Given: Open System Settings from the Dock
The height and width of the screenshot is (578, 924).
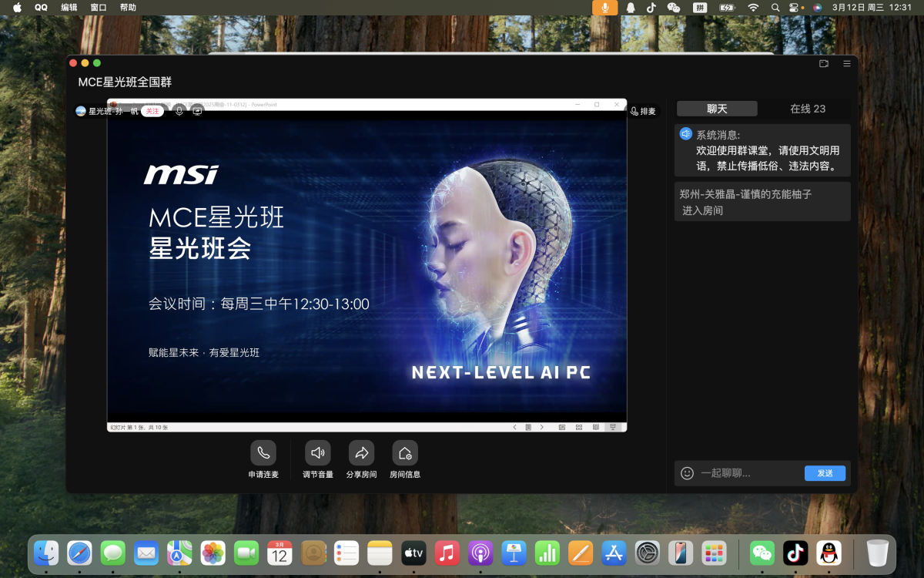Looking at the screenshot, I should (647, 553).
